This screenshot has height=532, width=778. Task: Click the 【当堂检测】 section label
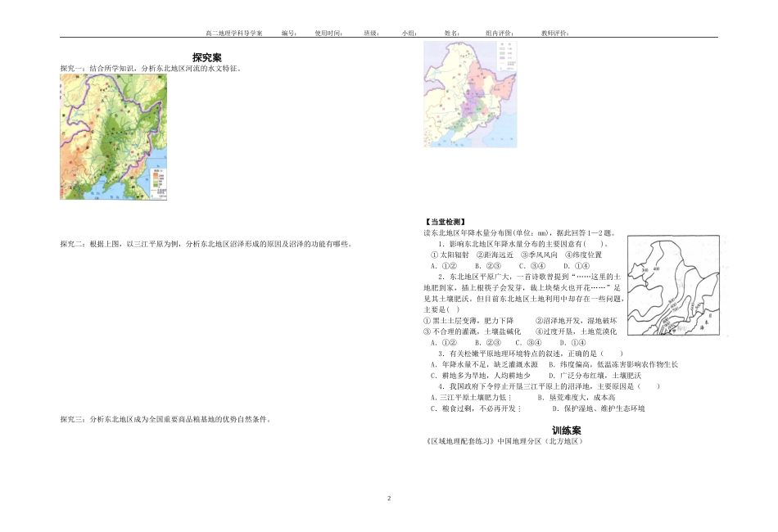pos(445,222)
